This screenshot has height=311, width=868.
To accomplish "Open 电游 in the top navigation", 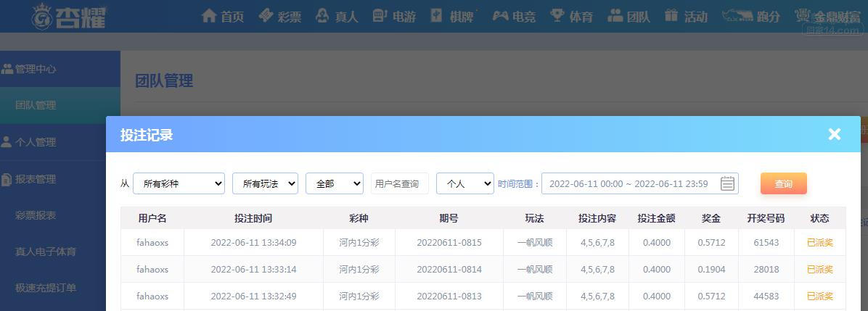I will pos(404,17).
